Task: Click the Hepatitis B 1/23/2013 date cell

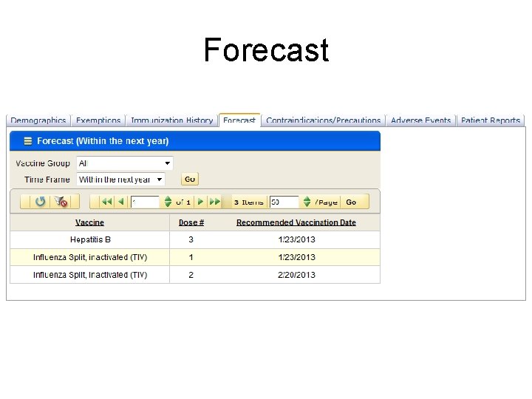Action: click(x=296, y=239)
